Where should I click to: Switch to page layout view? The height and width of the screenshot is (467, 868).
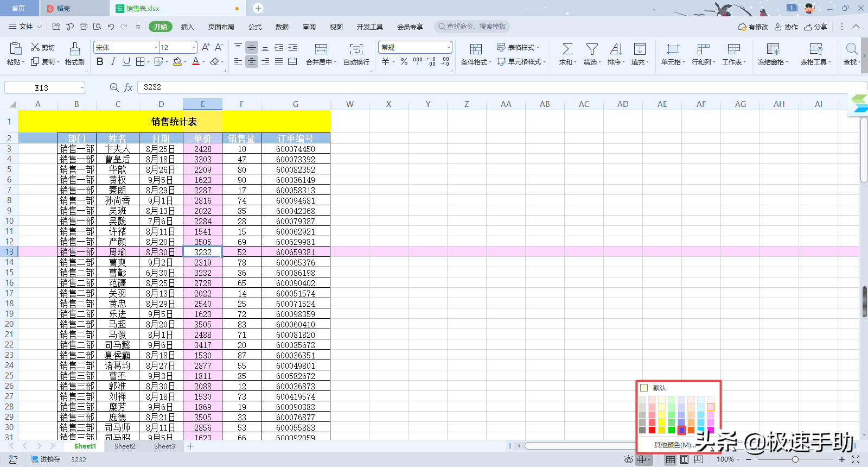pos(685,459)
